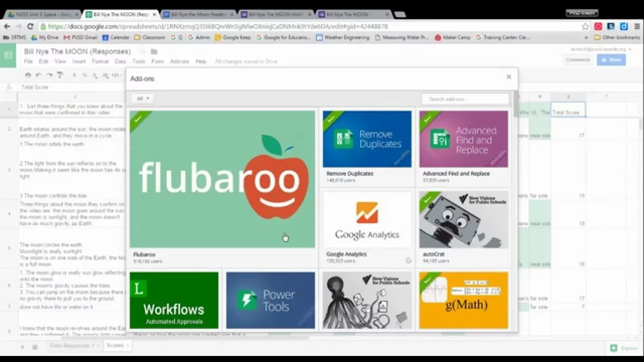
Task: Click the Add Sheet plus icon
Action: [22, 346]
